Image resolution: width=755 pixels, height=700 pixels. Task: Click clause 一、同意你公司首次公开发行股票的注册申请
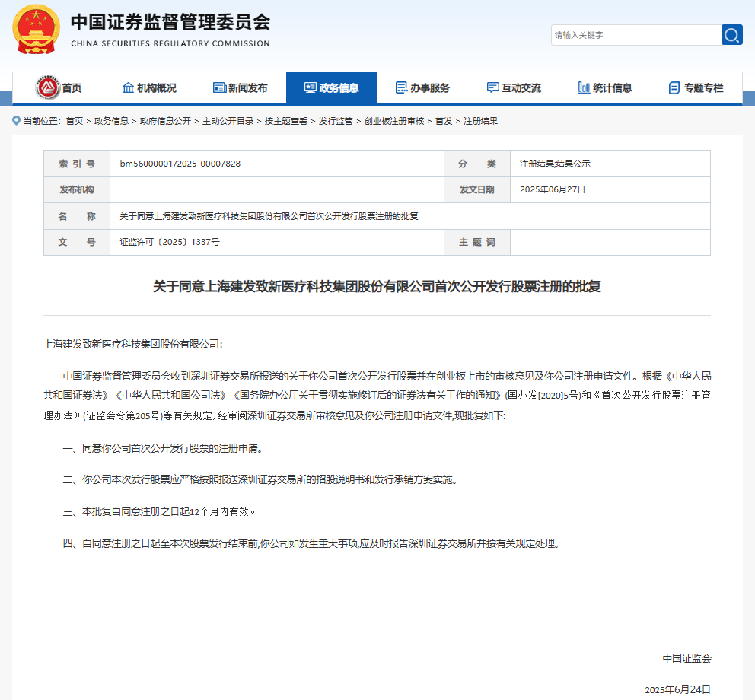[x=163, y=448]
